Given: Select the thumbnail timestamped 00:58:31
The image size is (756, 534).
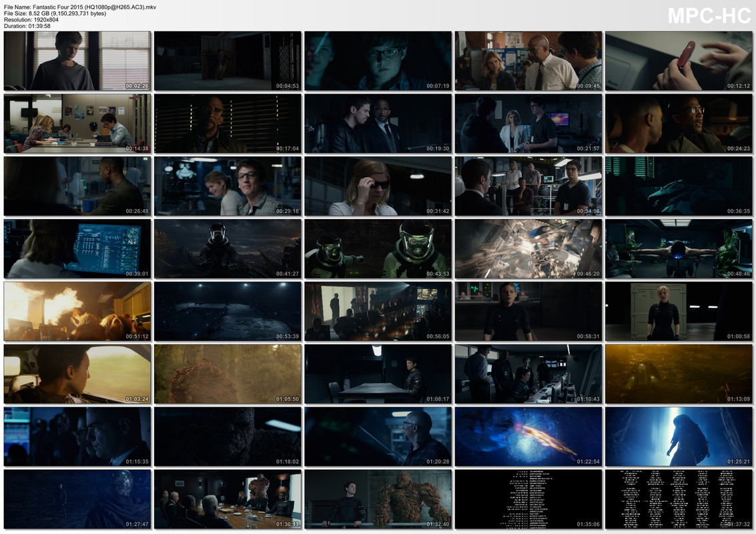Looking at the screenshot, I should pos(528,312).
